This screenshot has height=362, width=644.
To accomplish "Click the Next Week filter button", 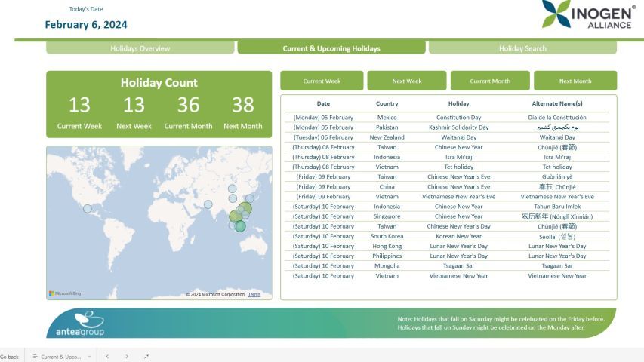I will point(407,81).
